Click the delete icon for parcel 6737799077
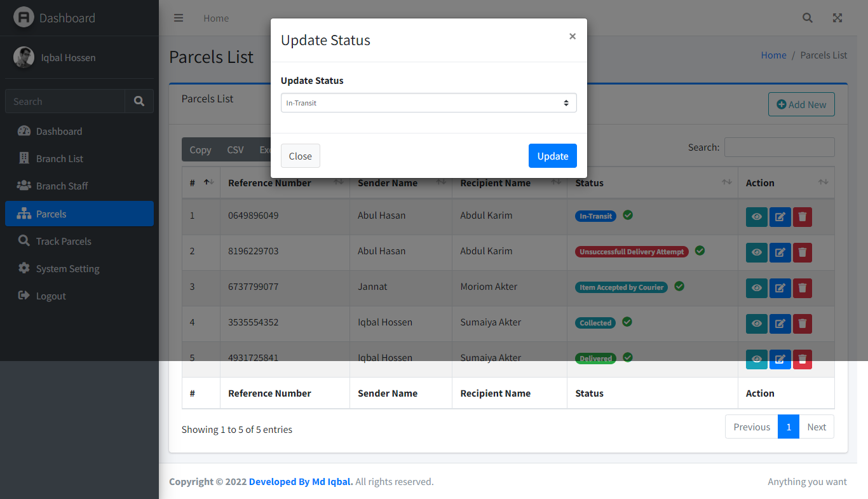 (x=802, y=288)
